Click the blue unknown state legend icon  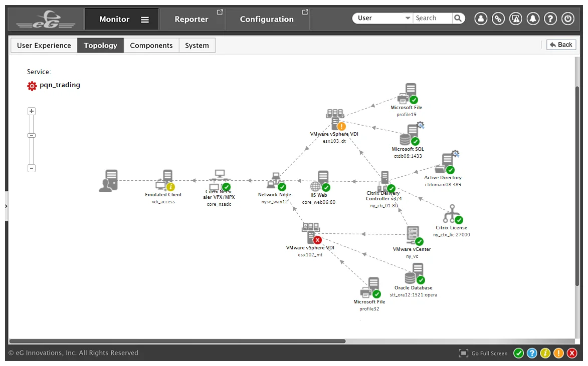coord(532,353)
